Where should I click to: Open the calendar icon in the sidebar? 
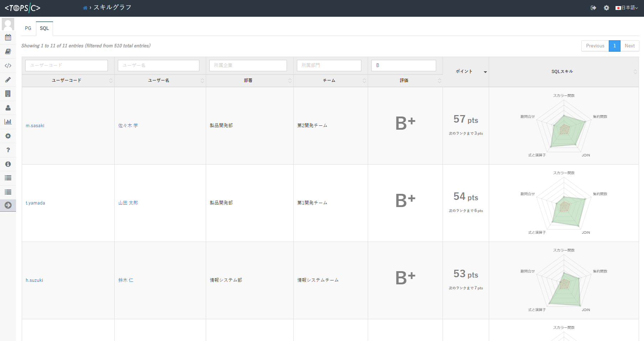[8, 37]
